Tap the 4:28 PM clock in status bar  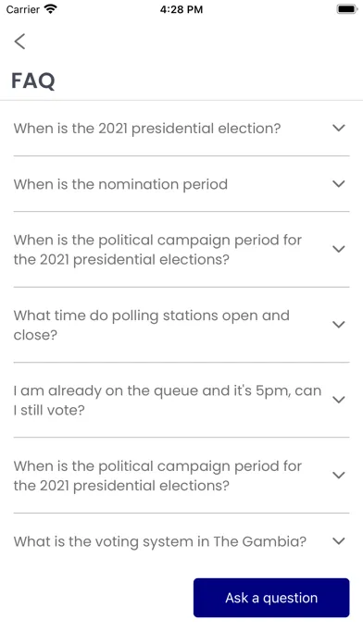click(x=181, y=9)
